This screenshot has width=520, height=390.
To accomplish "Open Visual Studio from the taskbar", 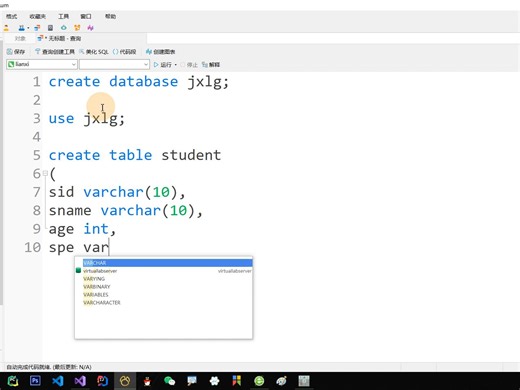I will 80,381.
